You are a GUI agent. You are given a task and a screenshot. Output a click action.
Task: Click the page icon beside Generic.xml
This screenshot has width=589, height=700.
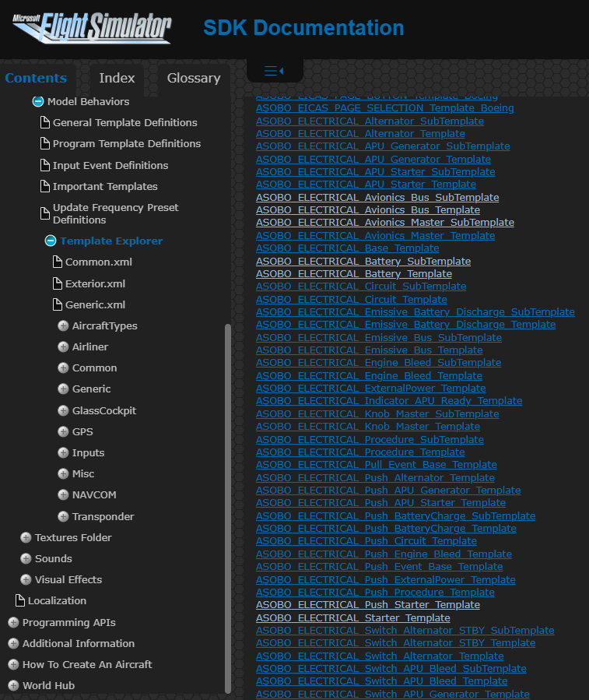[57, 304]
